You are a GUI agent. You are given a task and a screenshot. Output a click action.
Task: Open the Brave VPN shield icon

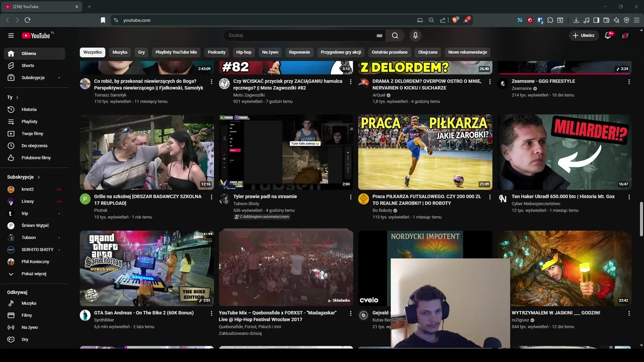pos(626,20)
